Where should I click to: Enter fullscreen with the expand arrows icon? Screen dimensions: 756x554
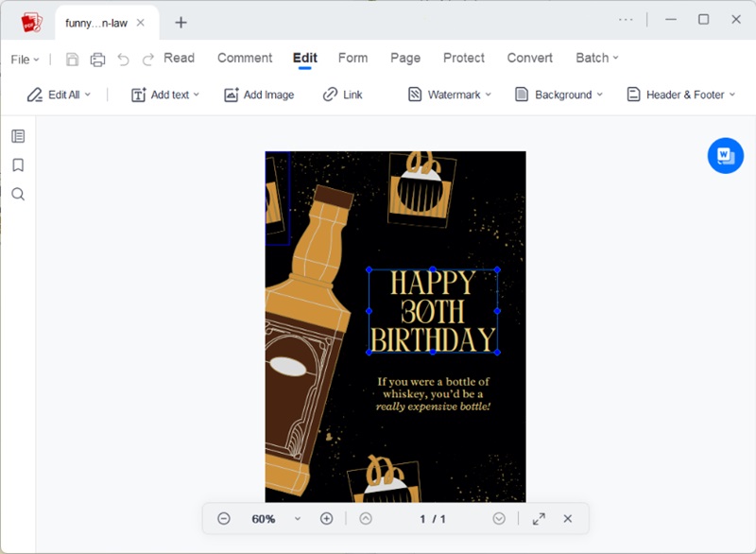[x=539, y=518]
